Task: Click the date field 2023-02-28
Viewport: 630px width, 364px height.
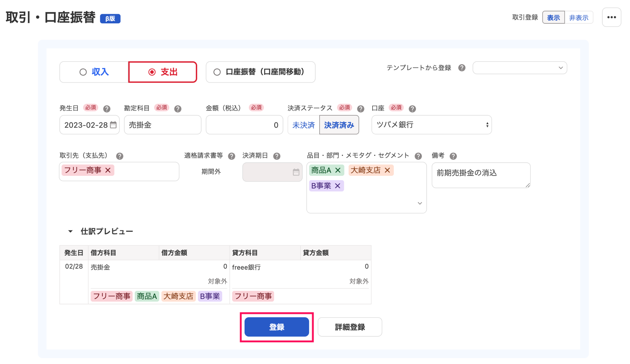Action: [x=89, y=125]
